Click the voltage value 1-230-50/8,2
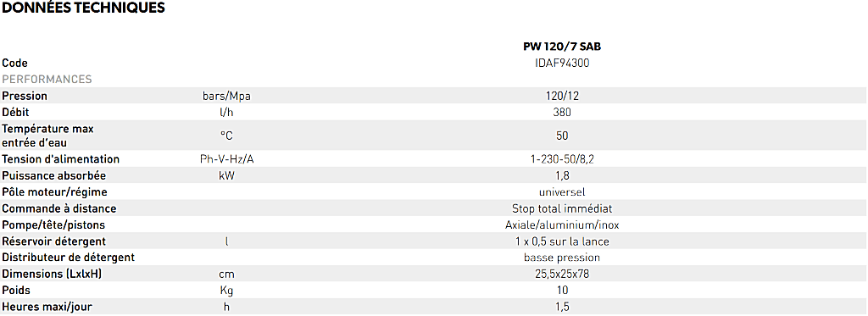The height and width of the screenshot is (316, 868). coord(562,159)
